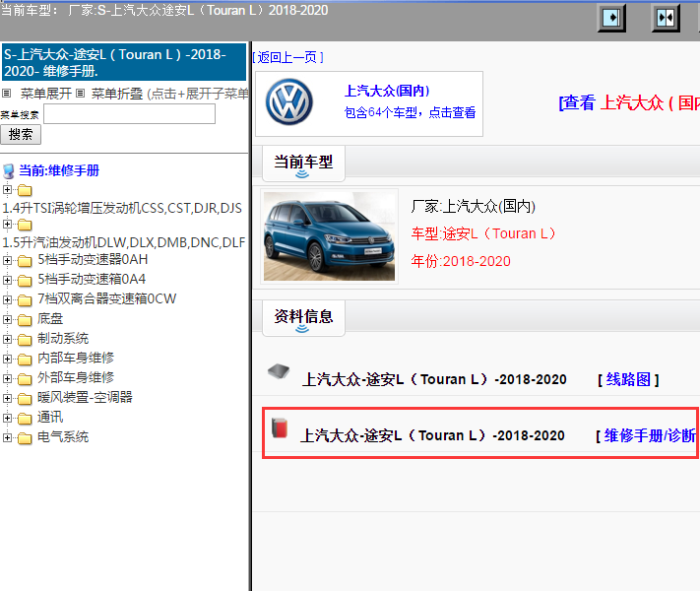This screenshot has width=700, height=591.
Task: Select the 底盘 tree label
Action: (x=50, y=319)
